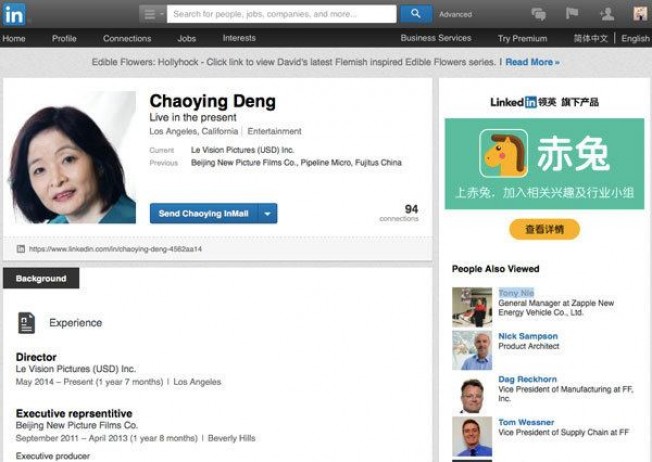Screen dimensions: 652x462
Task: Open Business Services menu
Action: (436, 38)
